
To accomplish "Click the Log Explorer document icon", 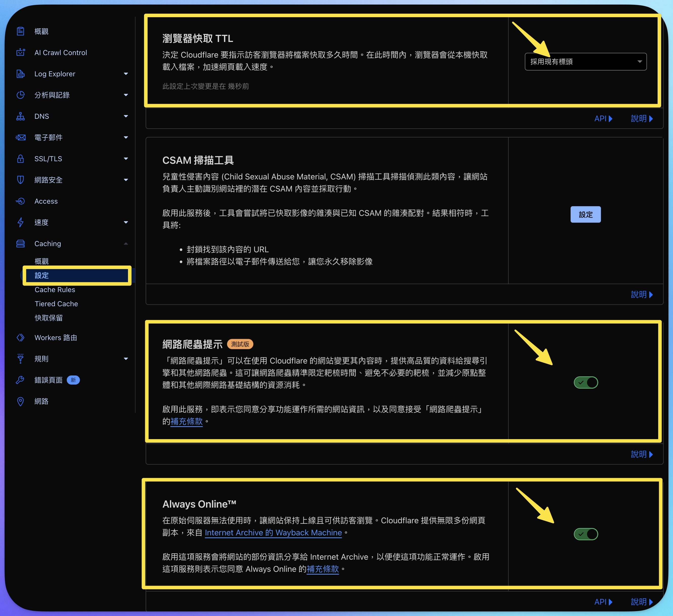I will coord(20,74).
